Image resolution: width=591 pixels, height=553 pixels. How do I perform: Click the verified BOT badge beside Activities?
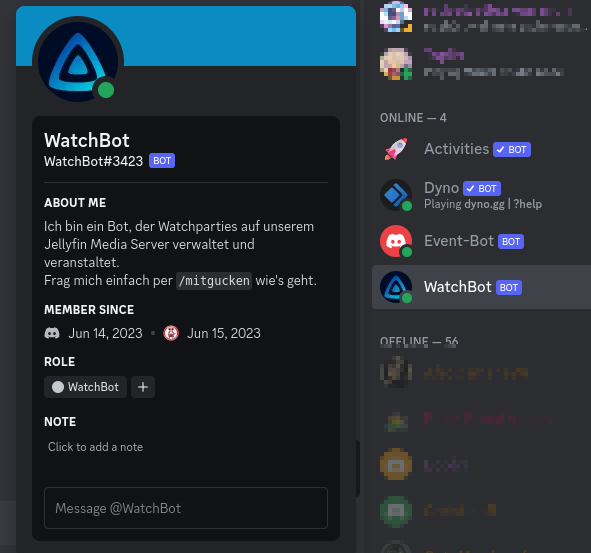[x=512, y=150]
